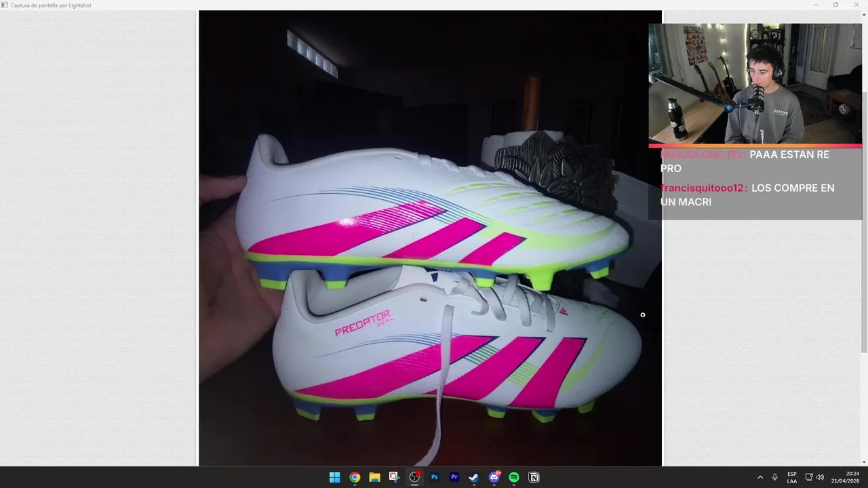Viewport: 868px width, 488px height.
Task: Open Google Chrome from the taskbar
Action: point(355,477)
